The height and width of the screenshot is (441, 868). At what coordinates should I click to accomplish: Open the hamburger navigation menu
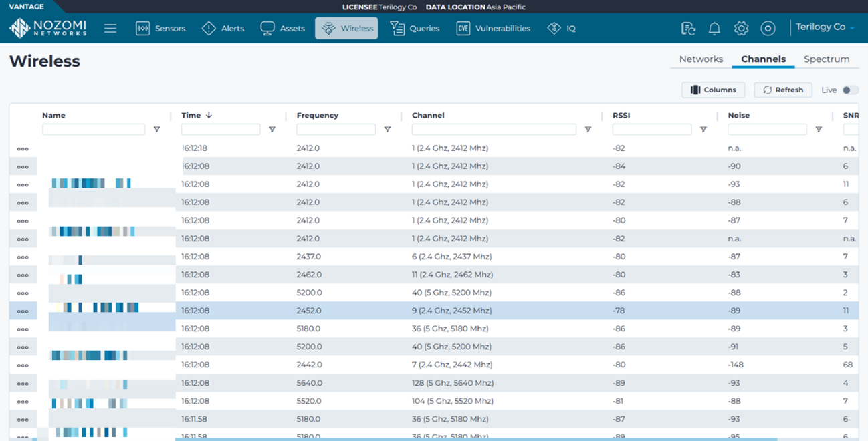point(110,29)
